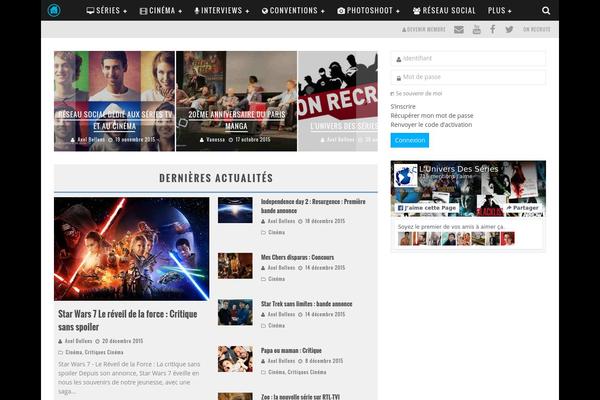This screenshot has width=600, height=400.
Task: Click the Facebook Partager button
Action: (522, 208)
